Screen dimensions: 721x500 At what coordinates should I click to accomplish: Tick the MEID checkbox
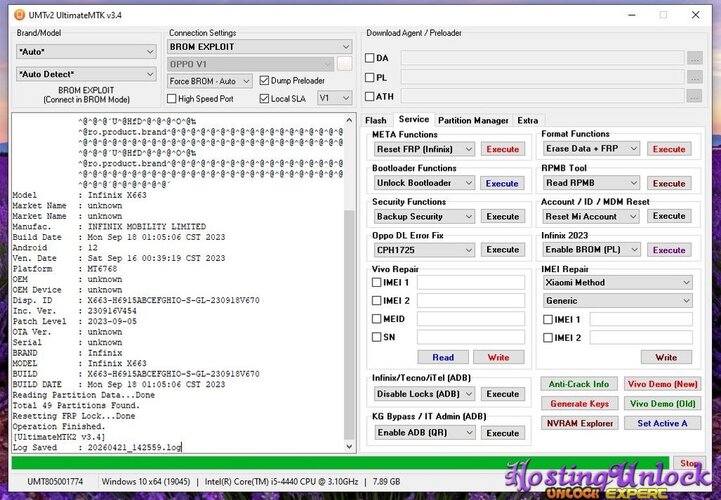[x=377, y=319]
